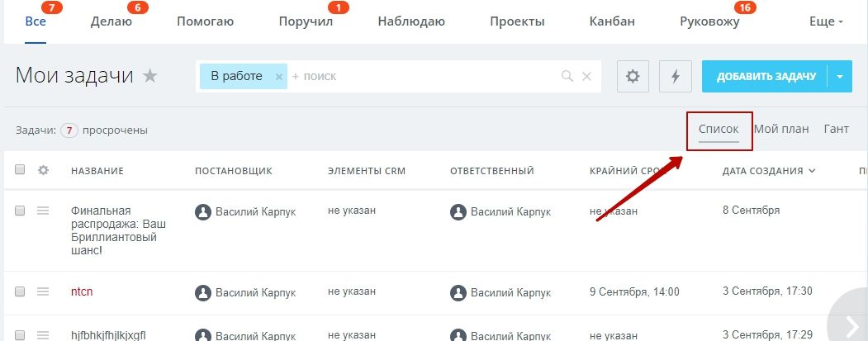This screenshot has height=341, width=868.
Task: Check the hjfbhkjfhjlkjxgfl task checkbox
Action: click(x=20, y=334)
